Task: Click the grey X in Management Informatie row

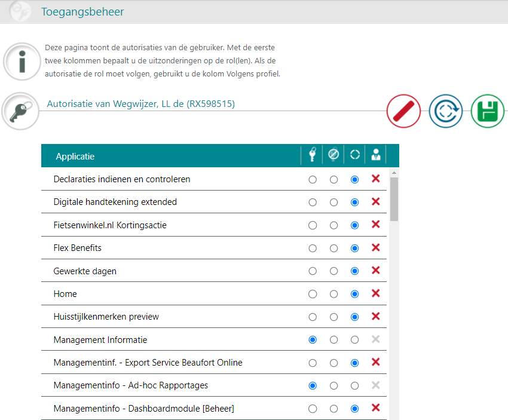Action: (x=376, y=339)
